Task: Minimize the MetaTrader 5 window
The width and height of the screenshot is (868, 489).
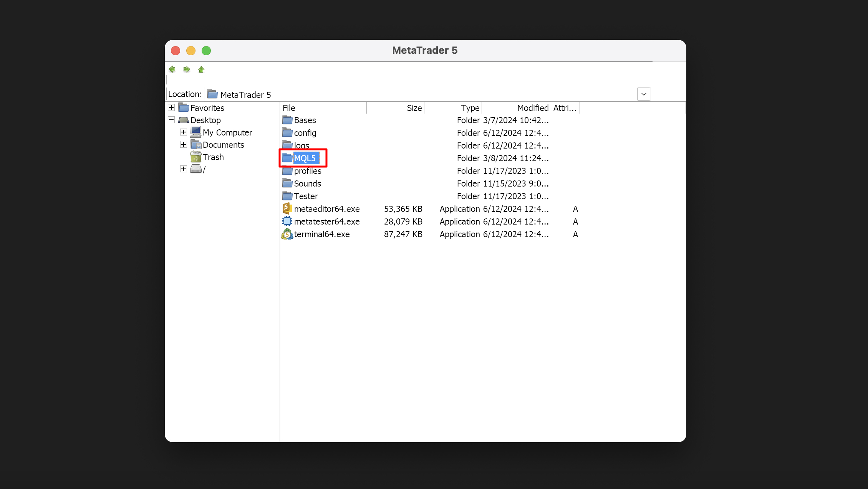Action: tap(191, 51)
